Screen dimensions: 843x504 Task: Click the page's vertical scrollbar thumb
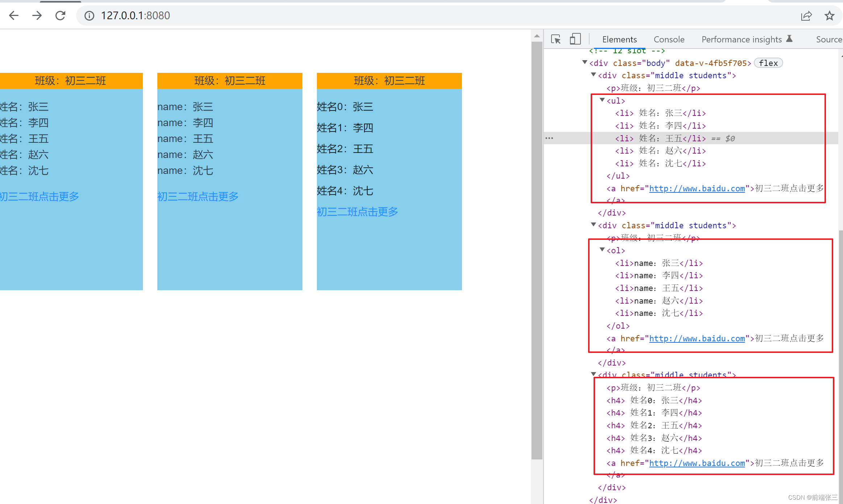point(537,250)
